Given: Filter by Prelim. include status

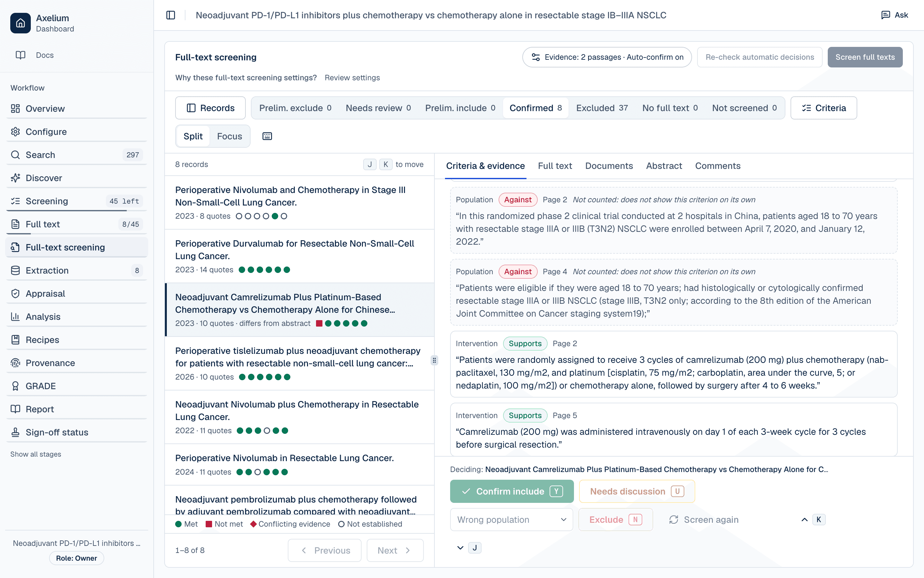Looking at the screenshot, I should [x=460, y=108].
